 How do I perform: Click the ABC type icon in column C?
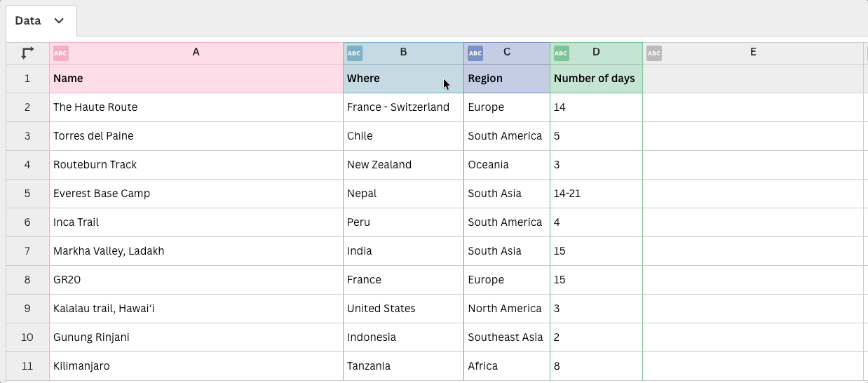475,53
